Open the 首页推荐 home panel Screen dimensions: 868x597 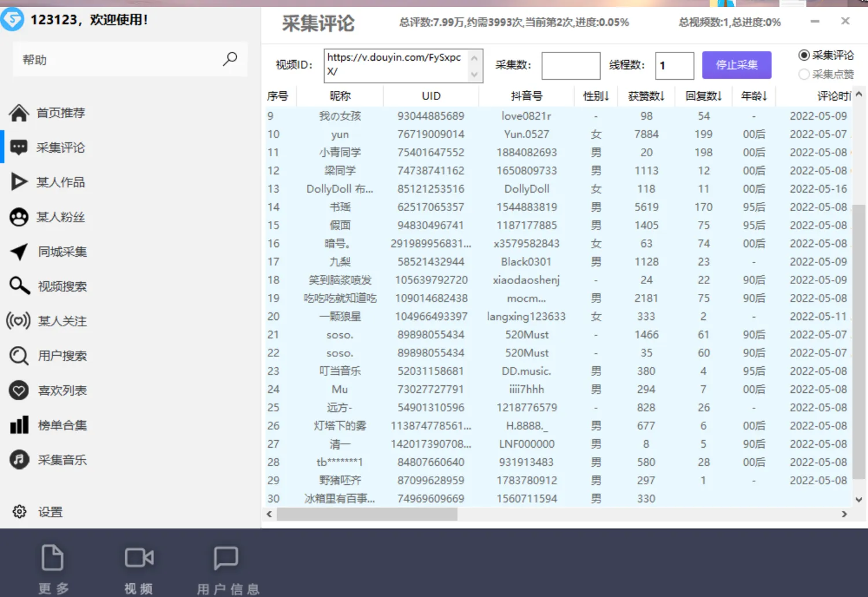61,113
